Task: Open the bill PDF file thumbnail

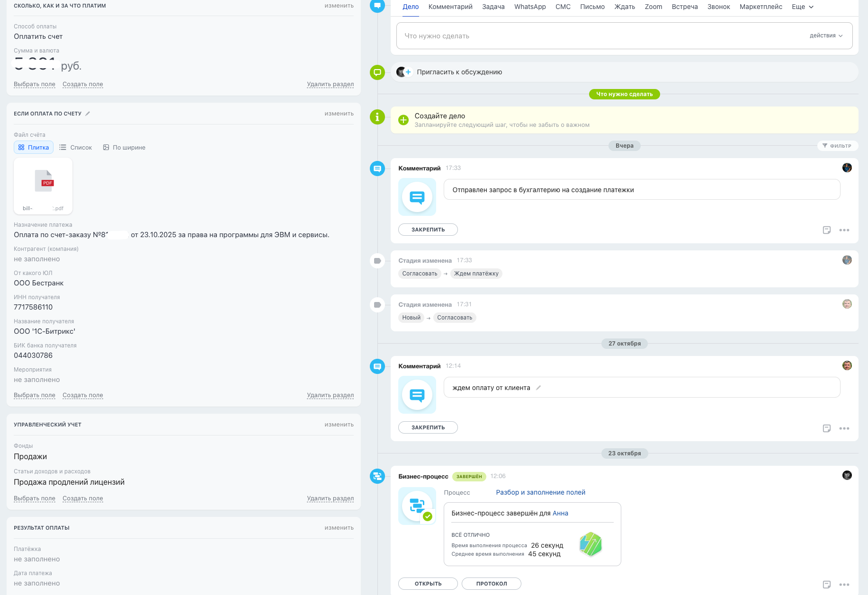Action: pos(43,186)
